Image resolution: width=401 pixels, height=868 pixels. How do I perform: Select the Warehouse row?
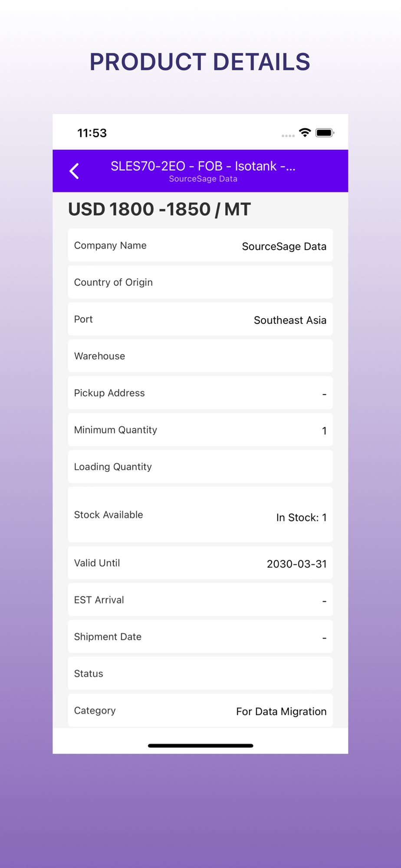(x=200, y=356)
